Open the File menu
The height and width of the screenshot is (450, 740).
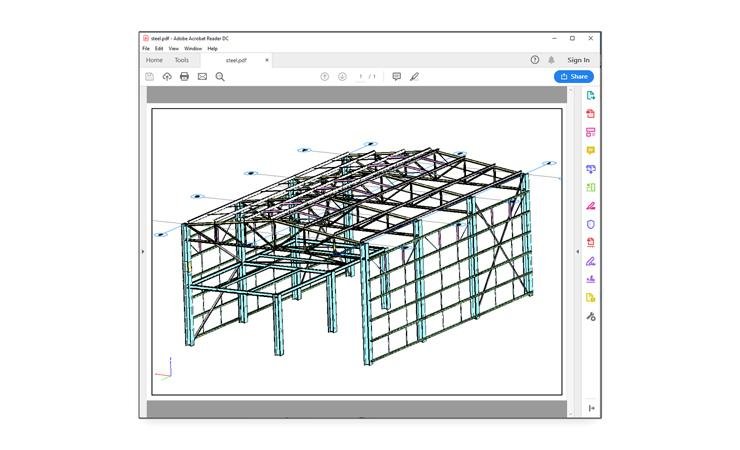pyautogui.click(x=146, y=48)
